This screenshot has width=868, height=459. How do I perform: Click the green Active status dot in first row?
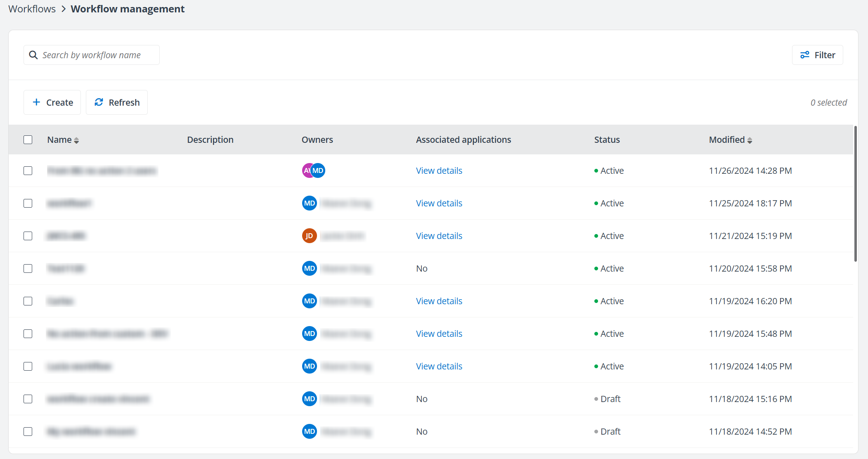[596, 170]
